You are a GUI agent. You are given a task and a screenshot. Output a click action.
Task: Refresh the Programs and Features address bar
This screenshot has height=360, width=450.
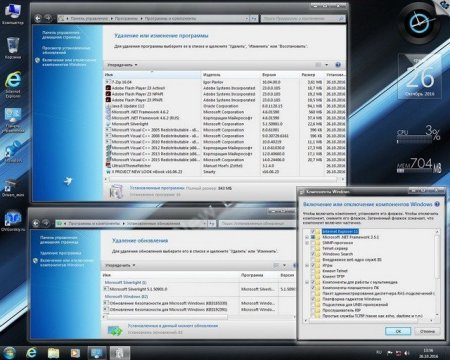(x=254, y=19)
